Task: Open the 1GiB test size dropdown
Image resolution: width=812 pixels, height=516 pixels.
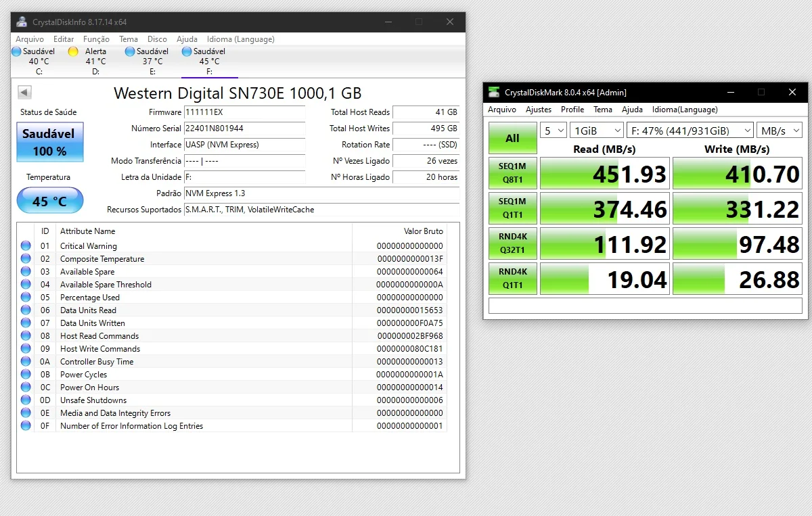Action: point(596,131)
